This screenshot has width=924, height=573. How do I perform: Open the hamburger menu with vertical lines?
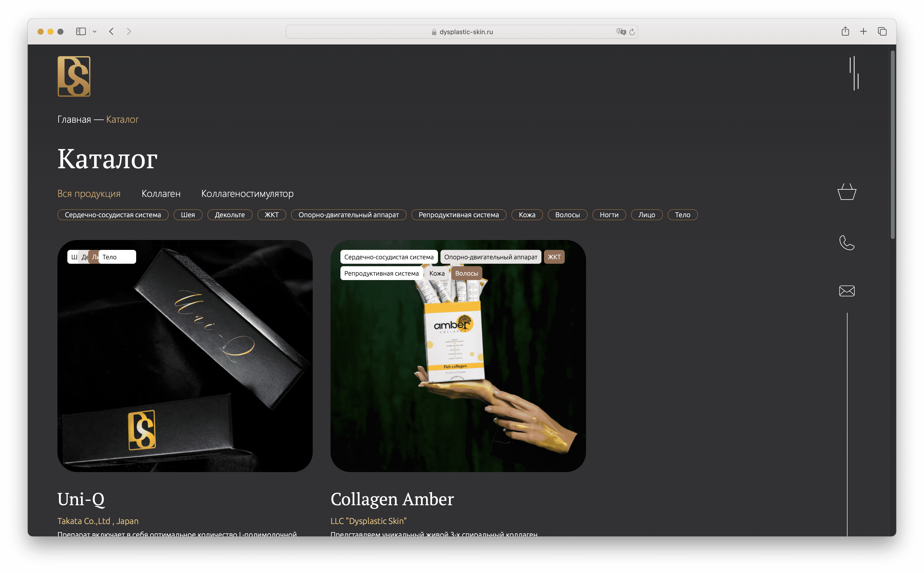coord(854,73)
